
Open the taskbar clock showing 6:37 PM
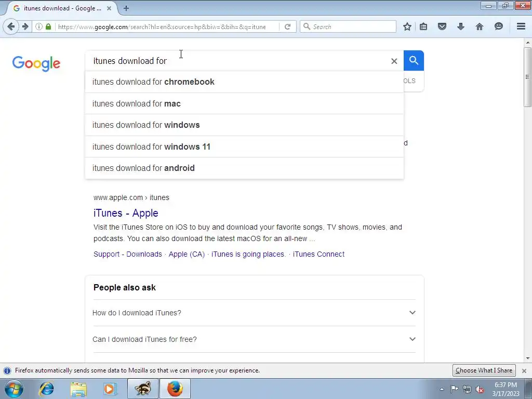point(506,389)
